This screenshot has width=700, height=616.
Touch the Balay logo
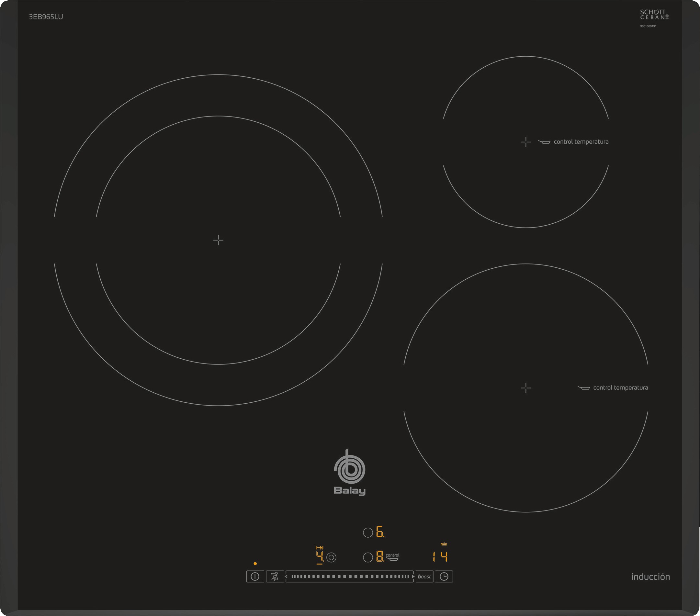tap(350, 473)
